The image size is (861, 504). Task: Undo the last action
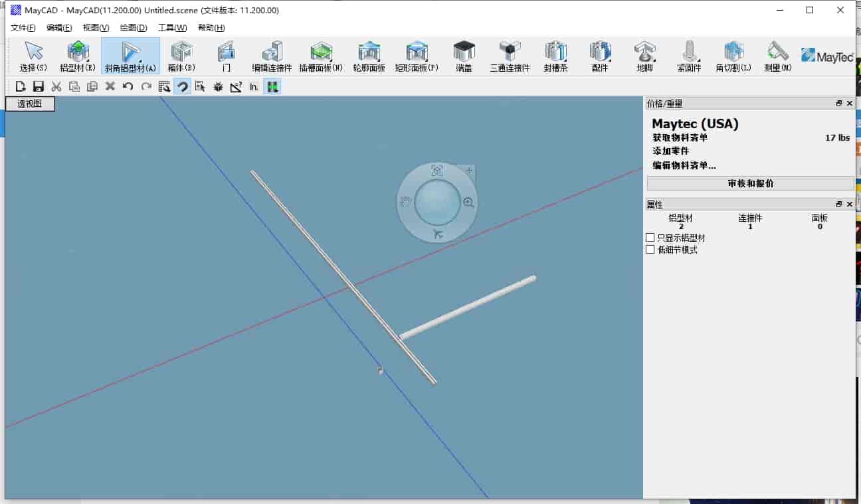point(128,86)
